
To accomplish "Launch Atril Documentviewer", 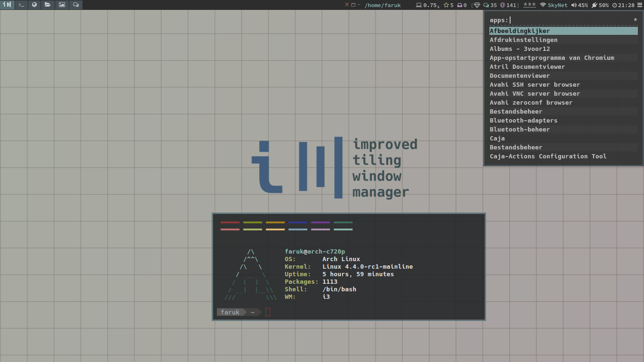I will [563, 67].
